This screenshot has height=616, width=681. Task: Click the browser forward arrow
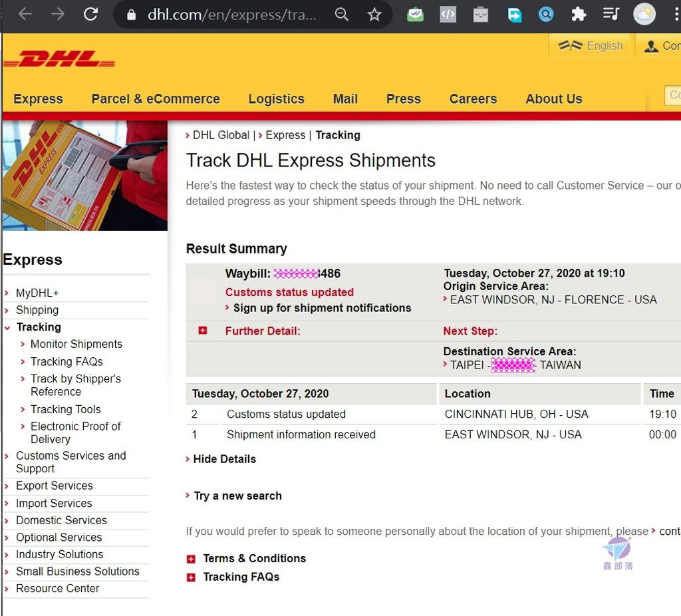57,15
